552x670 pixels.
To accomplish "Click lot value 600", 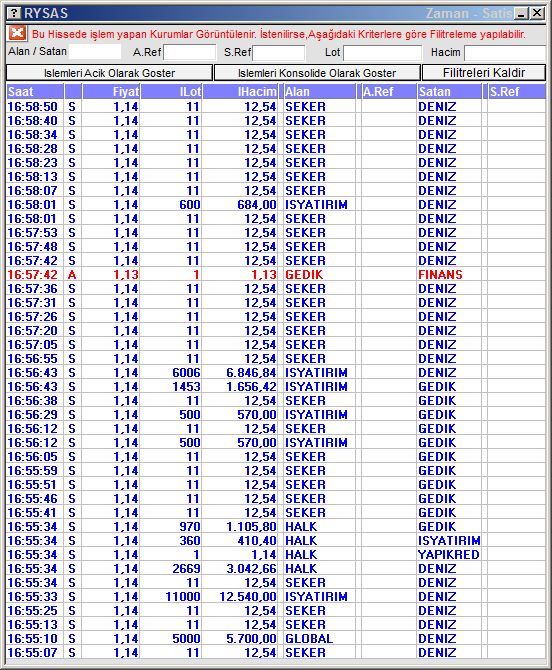I will (190, 204).
